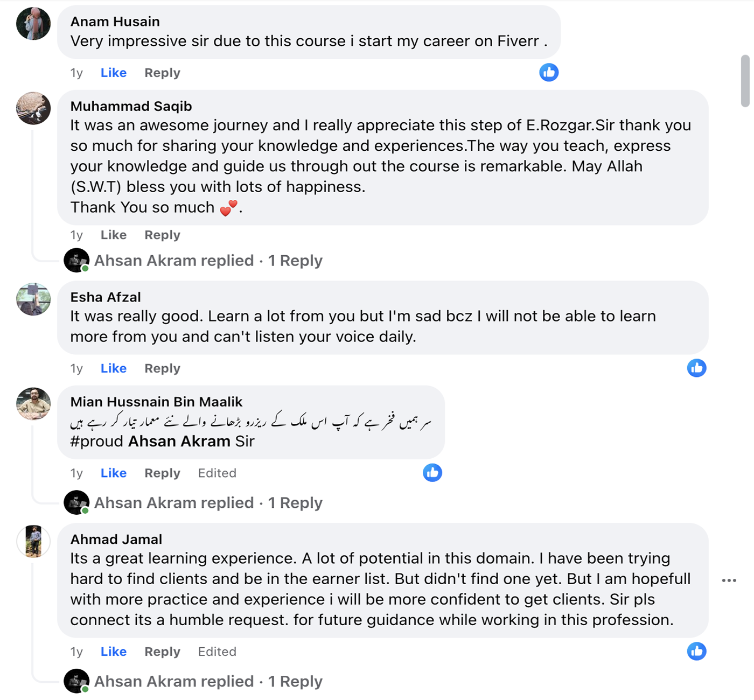Click Esha Afzal's avatar
This screenshot has width=754, height=700.
(33, 299)
